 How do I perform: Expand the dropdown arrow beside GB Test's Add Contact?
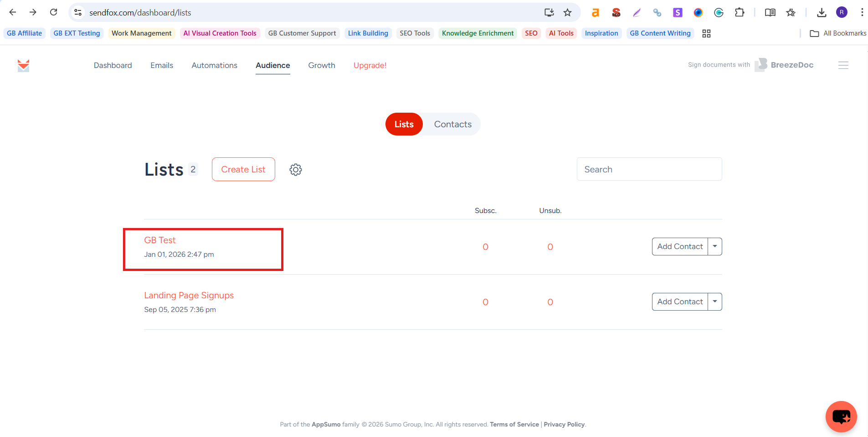pos(715,247)
